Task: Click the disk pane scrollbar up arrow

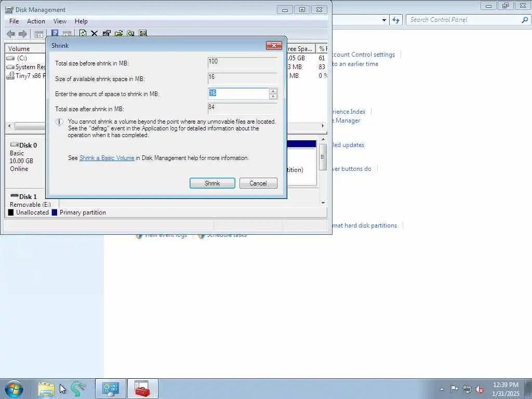Action: pos(323,139)
